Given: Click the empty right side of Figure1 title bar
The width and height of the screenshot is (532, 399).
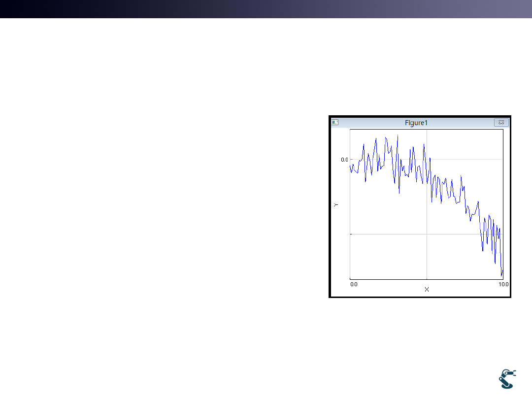Looking at the screenshot, I should (x=468, y=123).
